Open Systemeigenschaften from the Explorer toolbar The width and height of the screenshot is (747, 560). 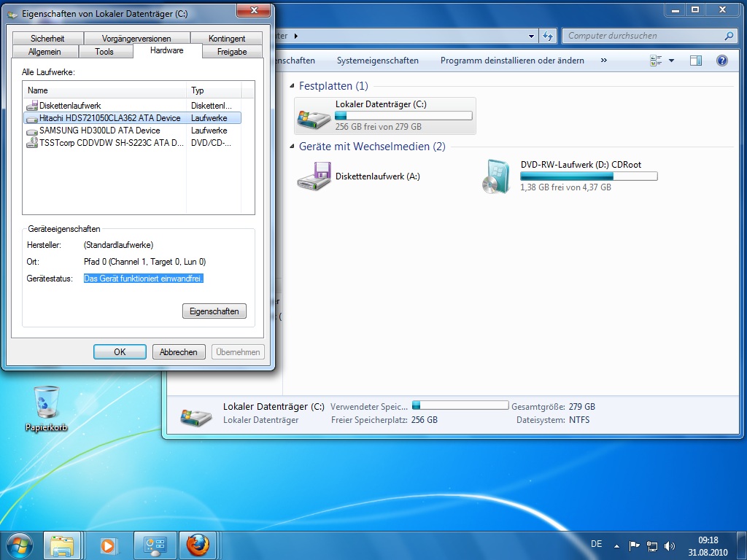[378, 61]
